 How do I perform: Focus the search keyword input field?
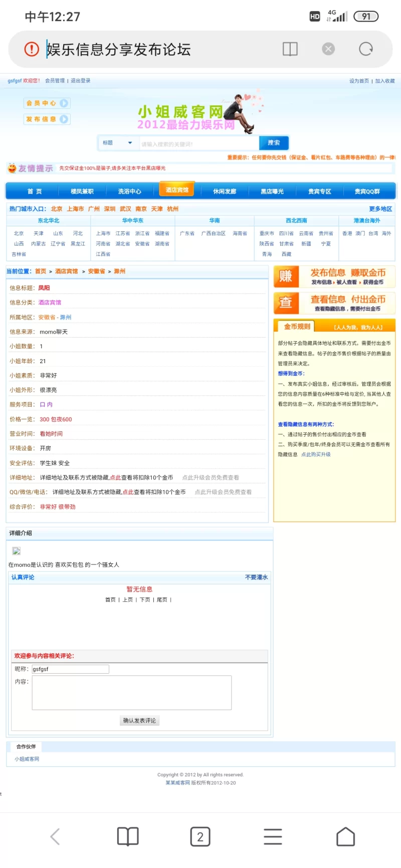click(x=198, y=144)
